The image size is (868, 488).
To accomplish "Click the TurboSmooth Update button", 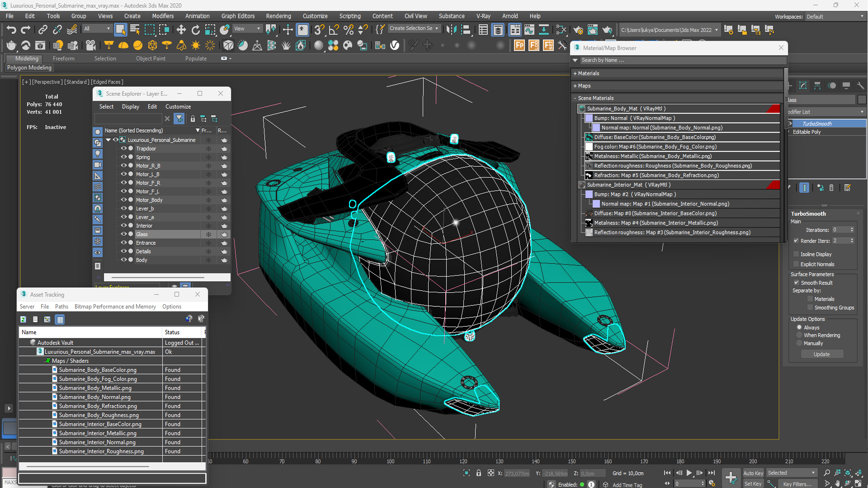I will (821, 354).
